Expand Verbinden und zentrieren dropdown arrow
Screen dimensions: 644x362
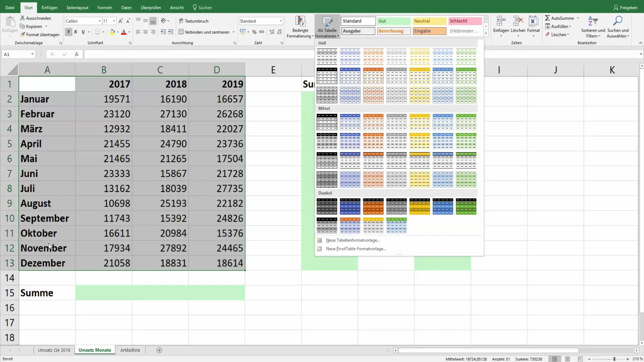click(233, 32)
